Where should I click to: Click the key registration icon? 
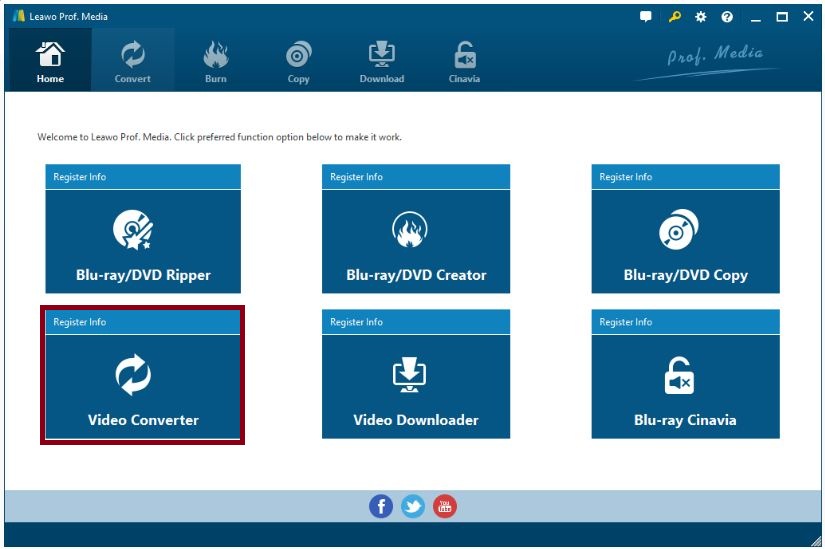pos(673,17)
